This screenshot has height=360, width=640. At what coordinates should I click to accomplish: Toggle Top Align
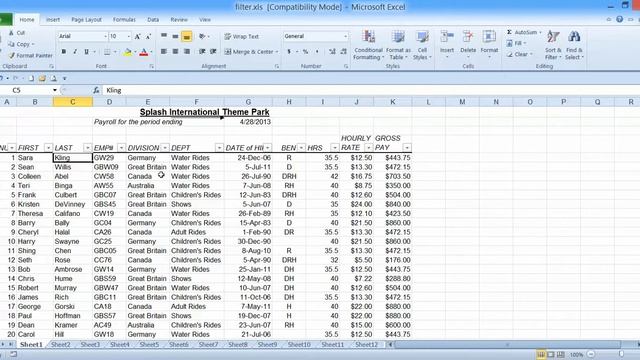coord(164,36)
